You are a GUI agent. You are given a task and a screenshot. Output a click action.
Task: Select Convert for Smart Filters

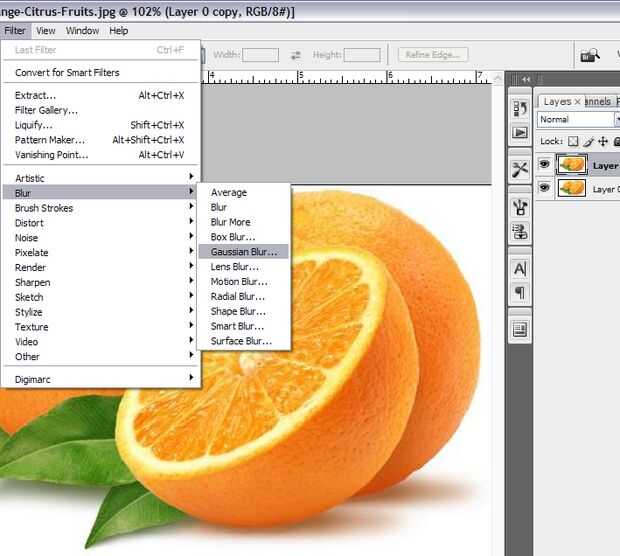click(x=101, y=73)
